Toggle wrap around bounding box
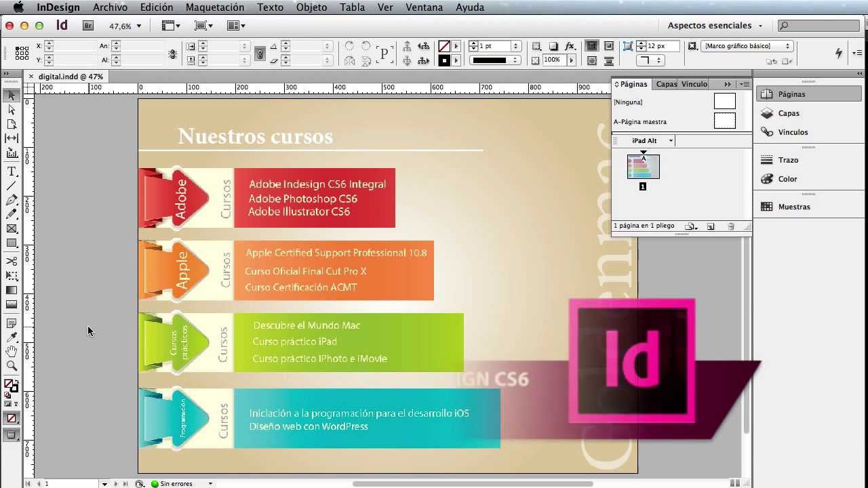Image resolution: width=868 pixels, height=488 pixels. (x=608, y=46)
